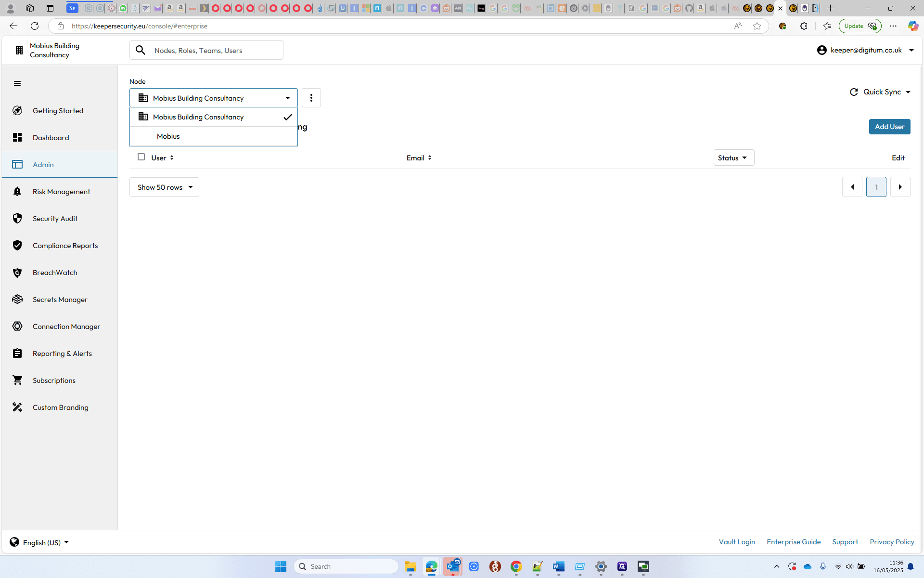Select Mobius Building Consultancy node option

coord(214,117)
